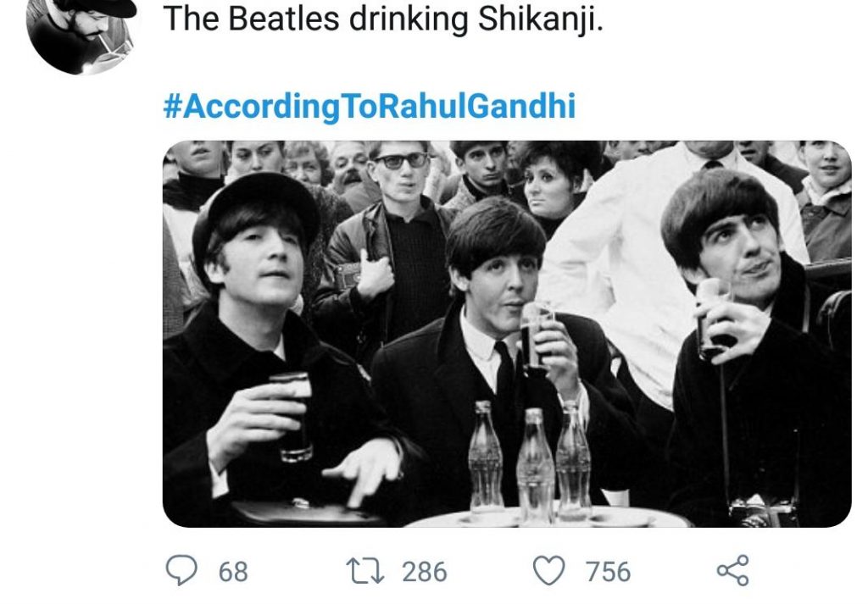Click the glass held by the left man

point(292,413)
